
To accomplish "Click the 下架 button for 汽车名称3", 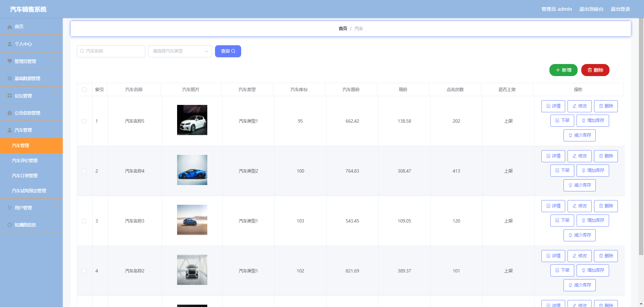I will pos(562,220).
